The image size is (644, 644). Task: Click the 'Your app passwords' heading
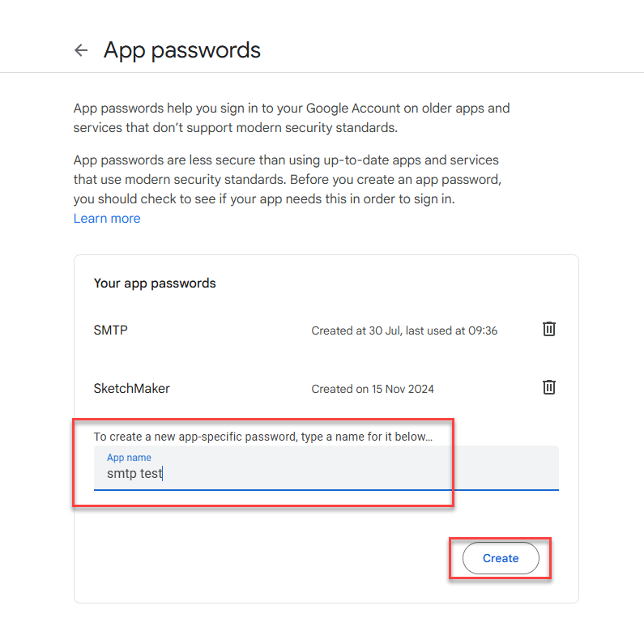click(x=155, y=284)
